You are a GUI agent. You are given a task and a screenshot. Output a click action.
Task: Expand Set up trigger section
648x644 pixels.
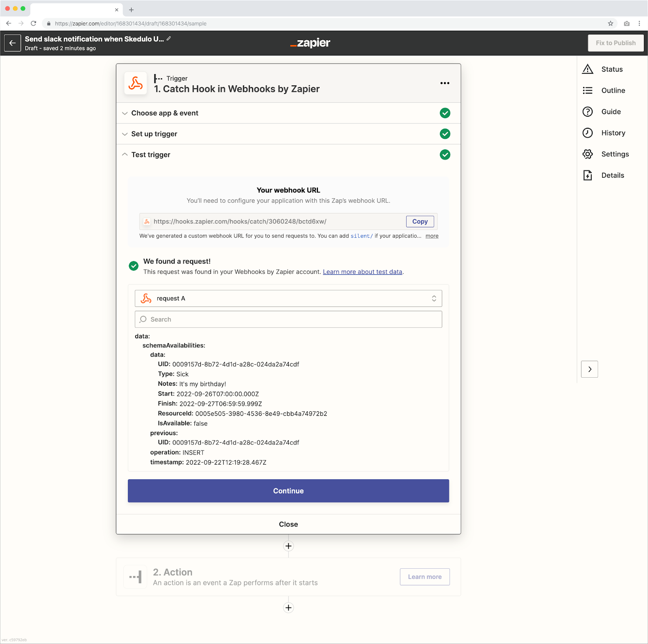click(x=288, y=134)
